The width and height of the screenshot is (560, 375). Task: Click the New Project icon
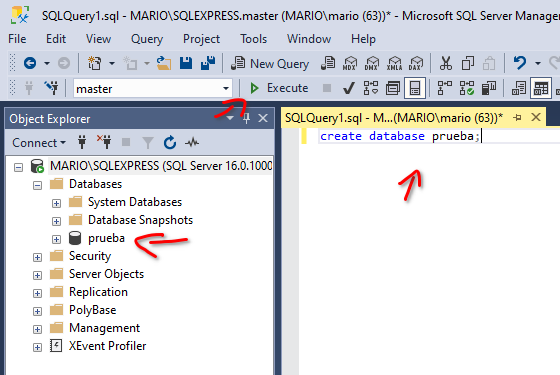point(95,64)
